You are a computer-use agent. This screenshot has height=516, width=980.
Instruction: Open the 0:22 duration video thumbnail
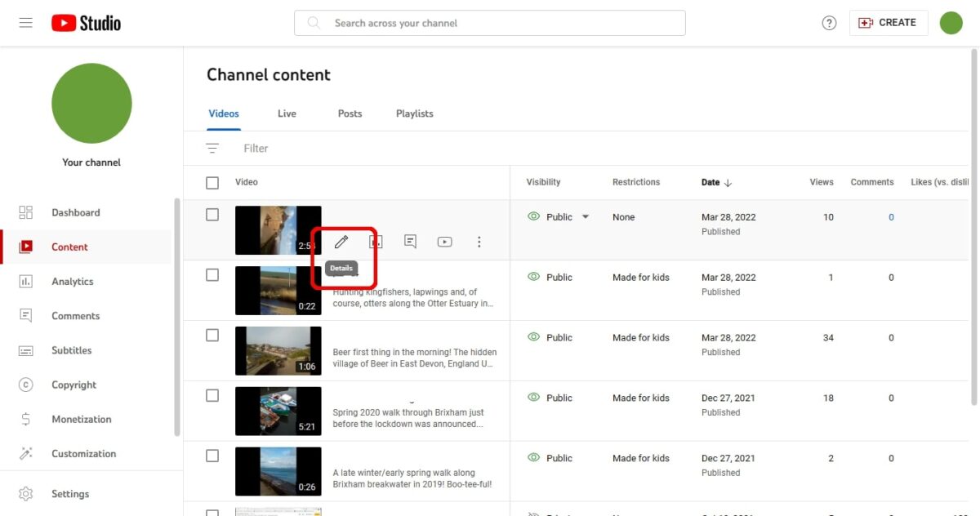pos(278,291)
